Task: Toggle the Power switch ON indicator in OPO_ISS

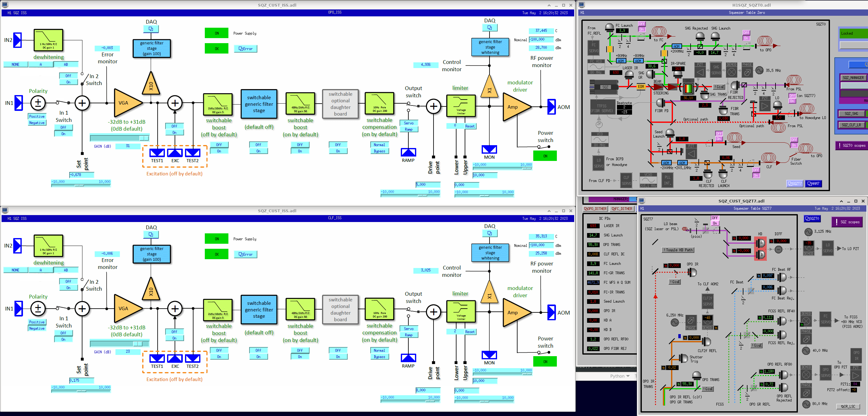Action: coord(545,156)
